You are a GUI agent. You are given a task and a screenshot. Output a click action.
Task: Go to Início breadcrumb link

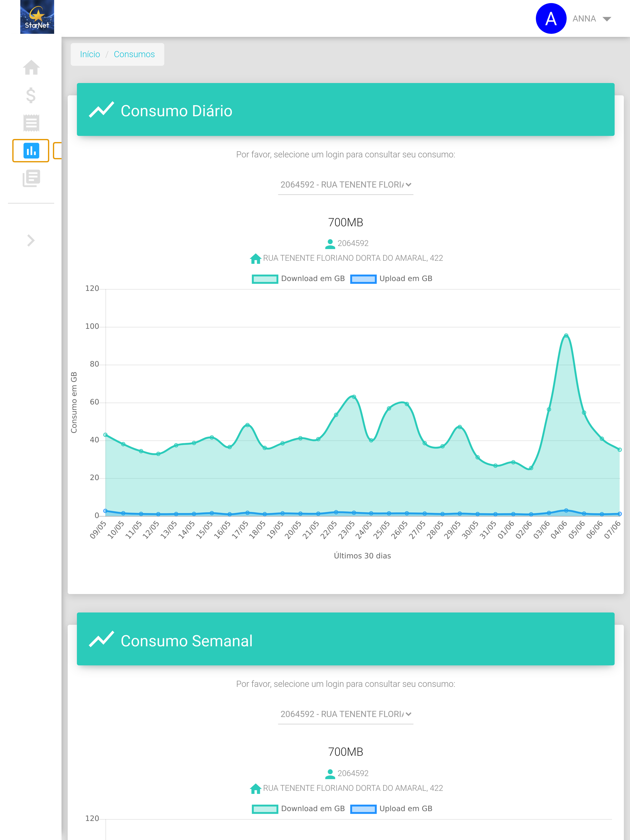[x=90, y=54]
